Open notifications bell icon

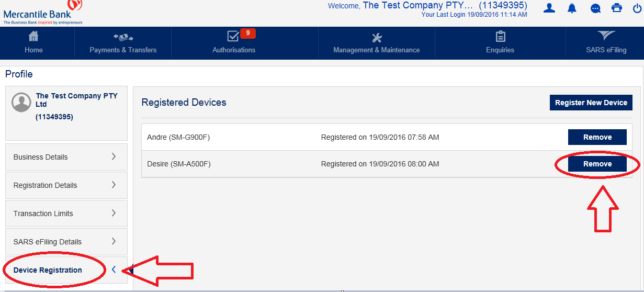(x=572, y=8)
